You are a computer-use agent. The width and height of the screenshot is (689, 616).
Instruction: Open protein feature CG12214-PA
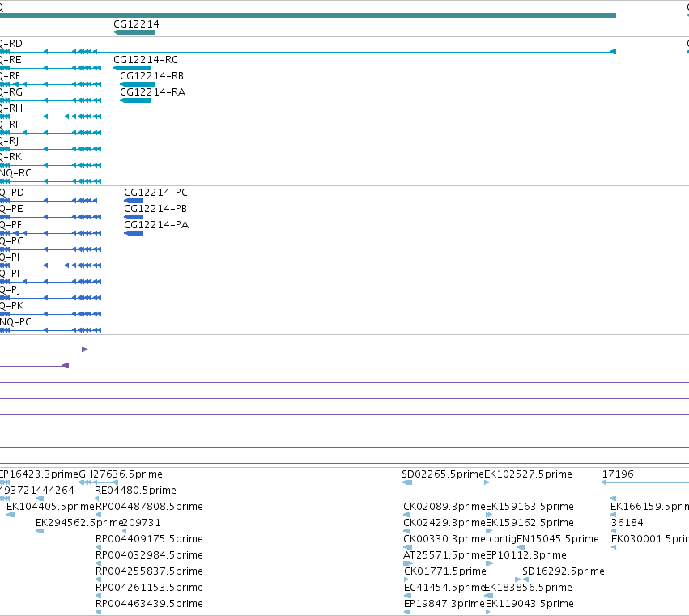(156, 225)
